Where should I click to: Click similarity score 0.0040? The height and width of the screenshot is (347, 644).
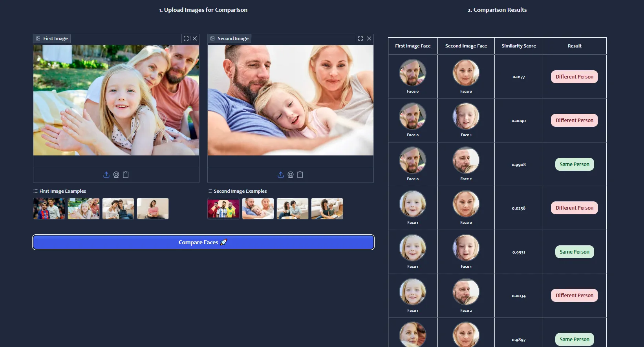[519, 121]
